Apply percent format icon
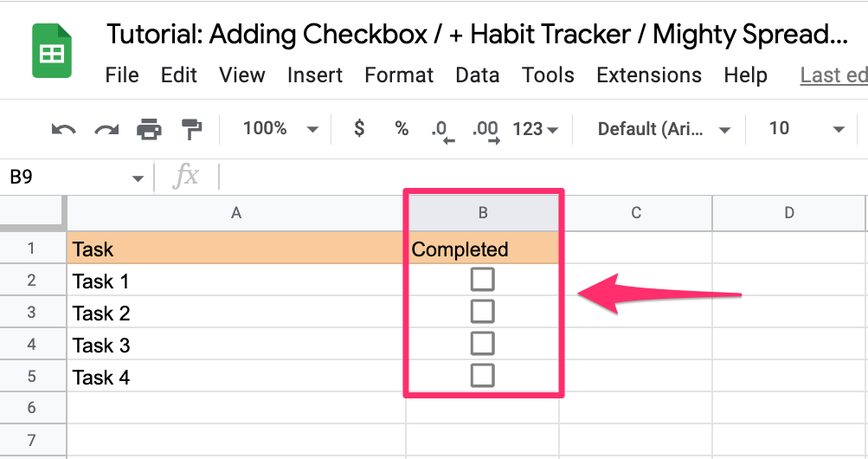868x459 pixels. [402, 129]
